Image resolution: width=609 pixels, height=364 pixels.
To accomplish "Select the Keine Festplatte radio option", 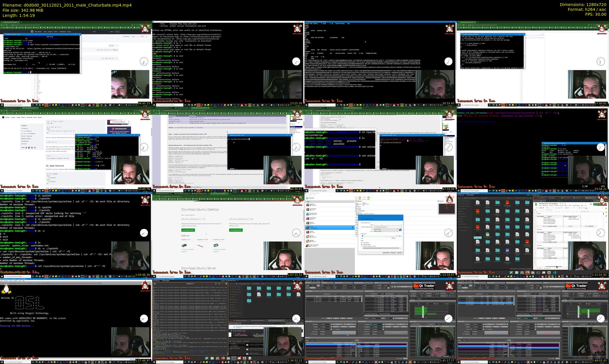I will 362,243.
